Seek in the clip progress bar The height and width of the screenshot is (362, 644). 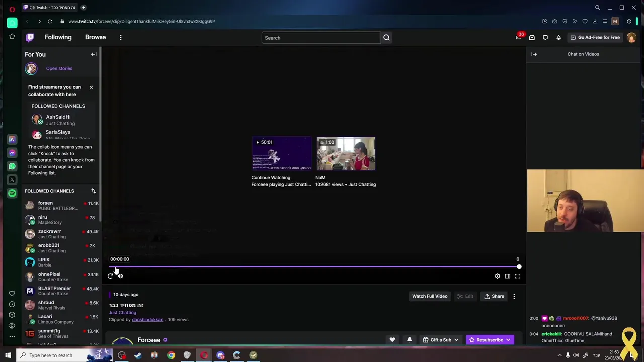pos(314,267)
